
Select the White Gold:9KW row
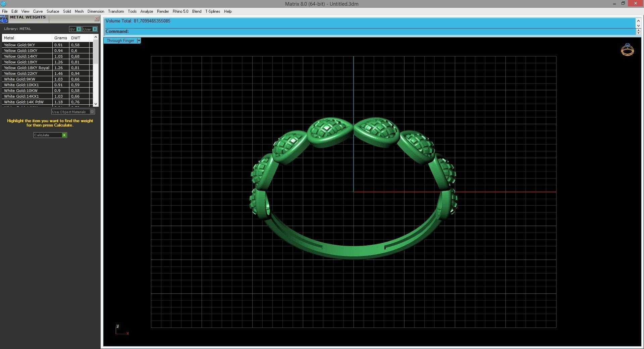pos(47,79)
